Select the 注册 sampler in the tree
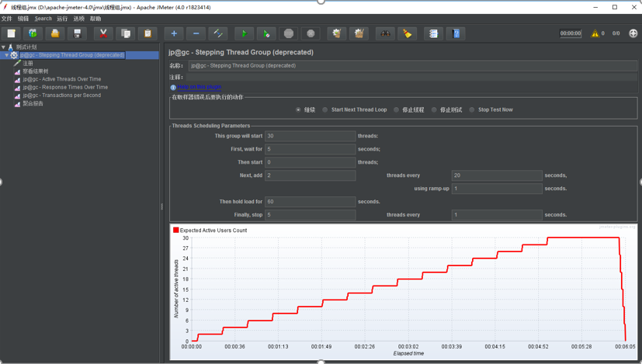 click(x=28, y=63)
